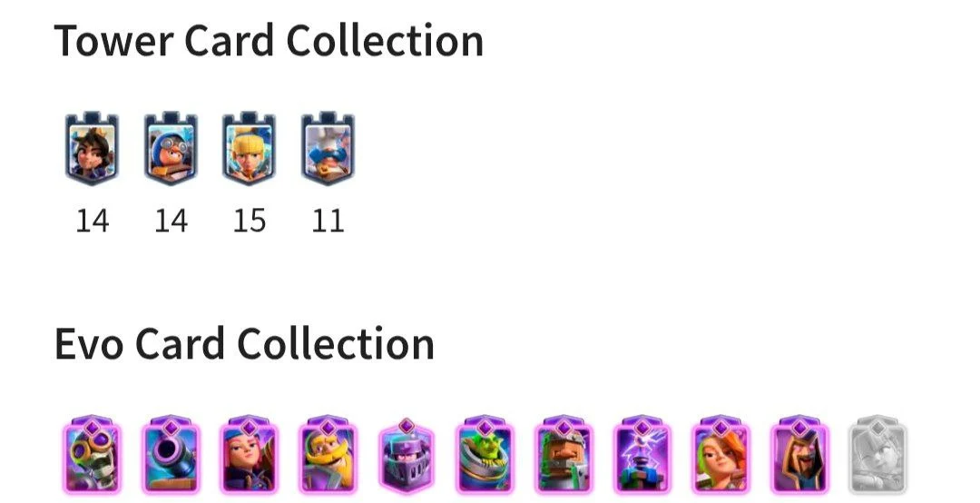
Task: Tap the Royal Chef tower card
Action: coord(328,149)
